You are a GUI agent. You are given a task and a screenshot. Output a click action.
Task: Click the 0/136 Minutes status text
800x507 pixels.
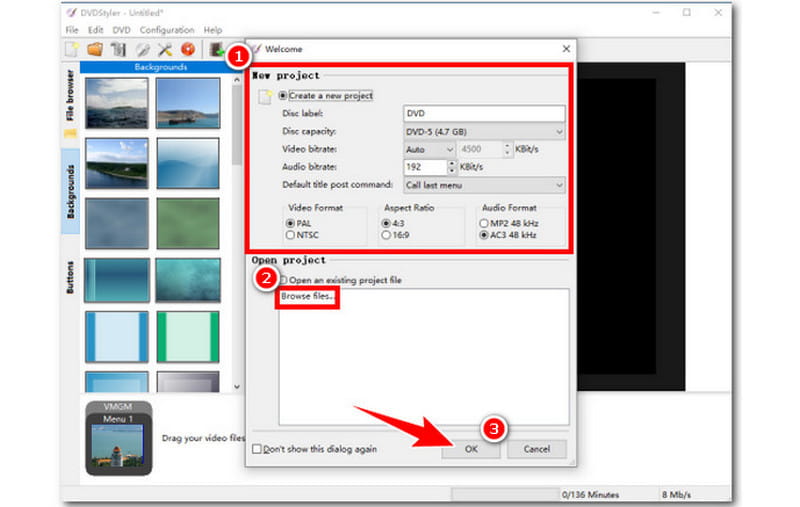(x=590, y=494)
